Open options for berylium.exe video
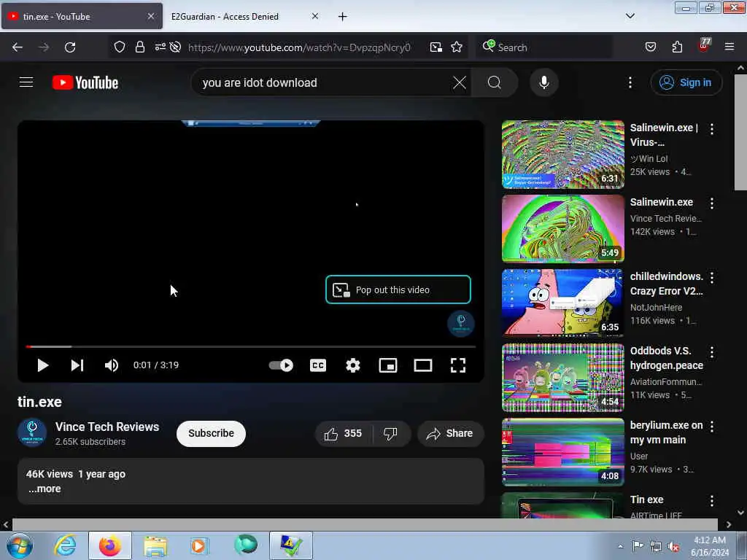 [x=712, y=426]
